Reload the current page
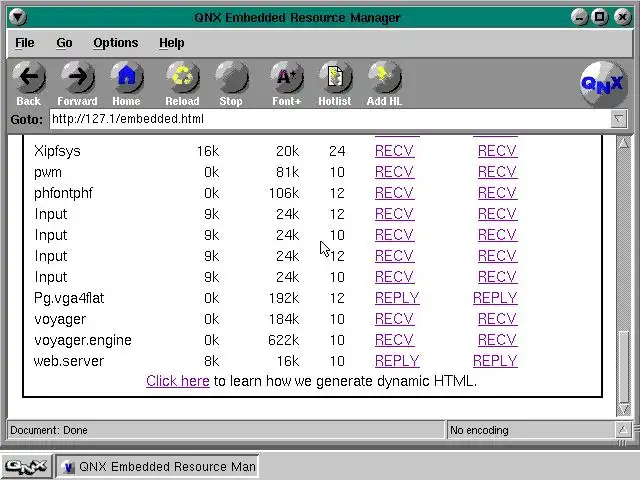Viewport: 640px width, 480px height. 182,84
